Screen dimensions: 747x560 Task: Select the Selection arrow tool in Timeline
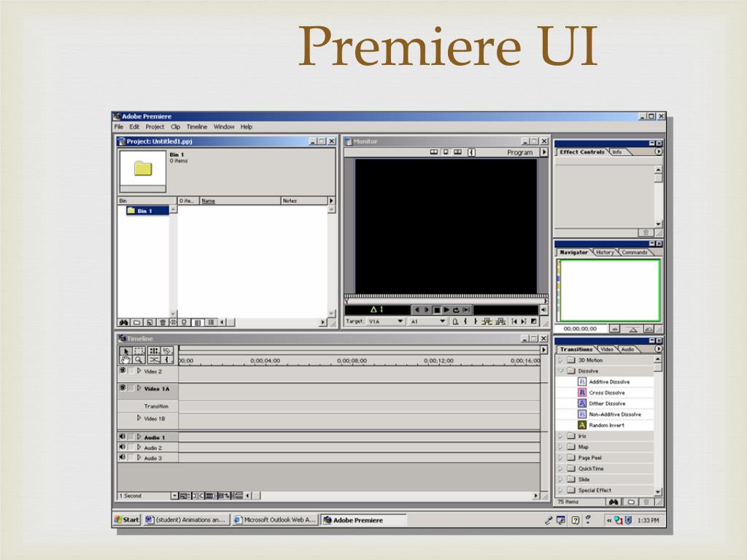click(126, 351)
